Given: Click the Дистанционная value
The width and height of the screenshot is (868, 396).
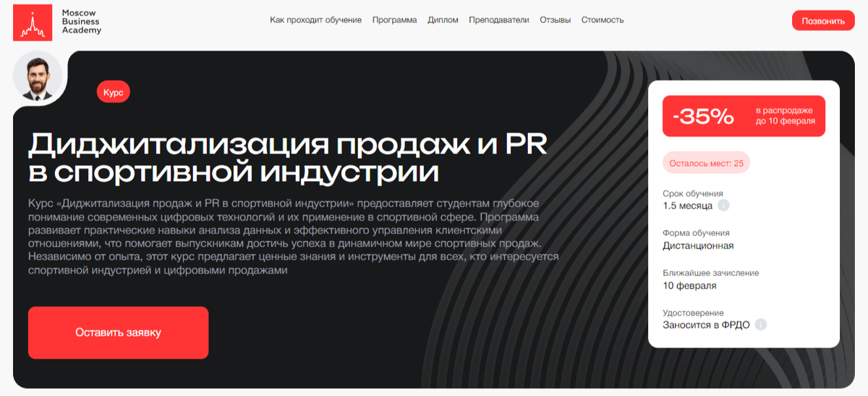Looking at the screenshot, I should 698,245.
